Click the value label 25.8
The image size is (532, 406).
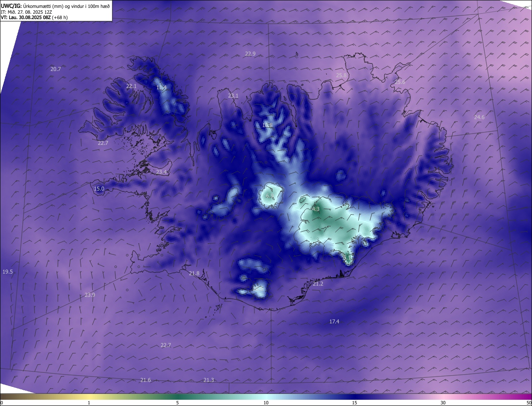click(x=341, y=75)
